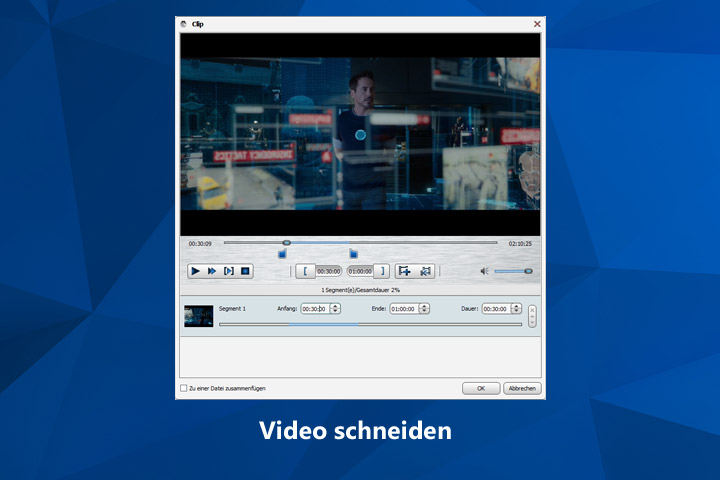Click the '1 Segment(e)/Gesamtdauer 2%' status text

360,290
